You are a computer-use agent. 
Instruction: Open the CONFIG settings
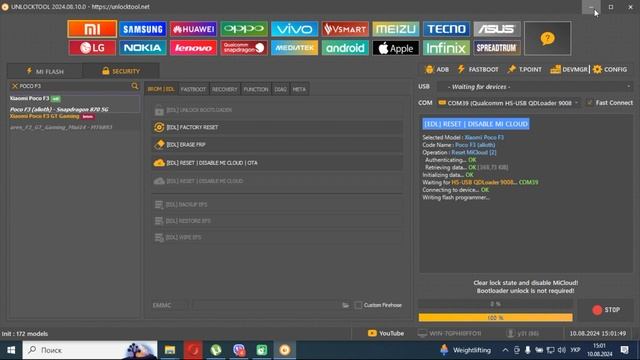click(x=610, y=69)
